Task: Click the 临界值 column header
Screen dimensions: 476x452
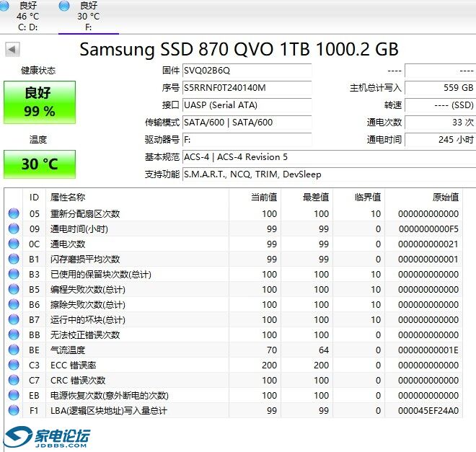Action: (359, 198)
